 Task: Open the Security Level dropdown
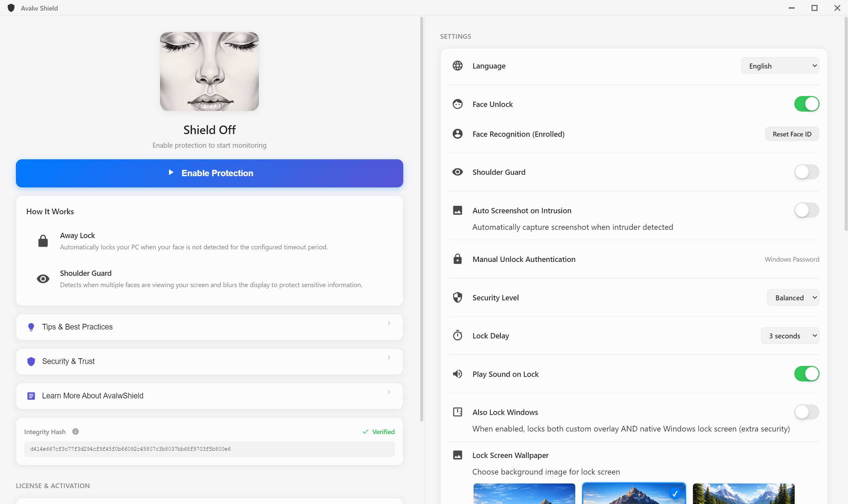point(793,297)
